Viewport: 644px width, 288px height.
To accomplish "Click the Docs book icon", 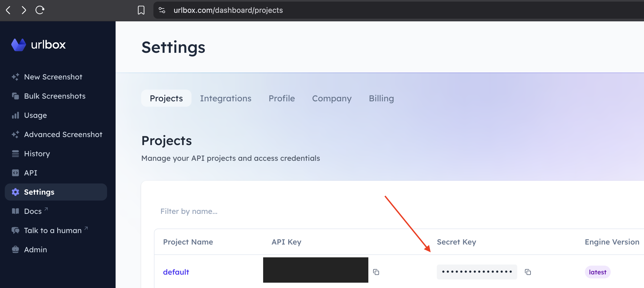I will click(15, 211).
